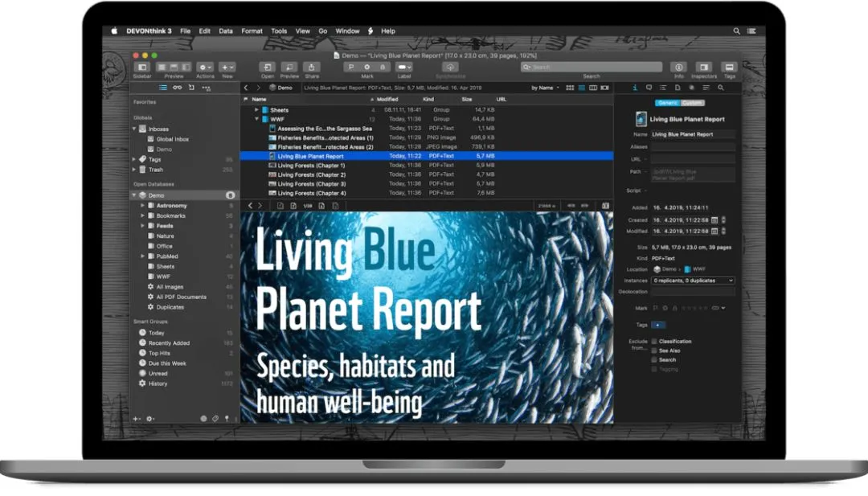Toggle the unread mark in toolbar
This screenshot has height=496, width=868.
366,67
